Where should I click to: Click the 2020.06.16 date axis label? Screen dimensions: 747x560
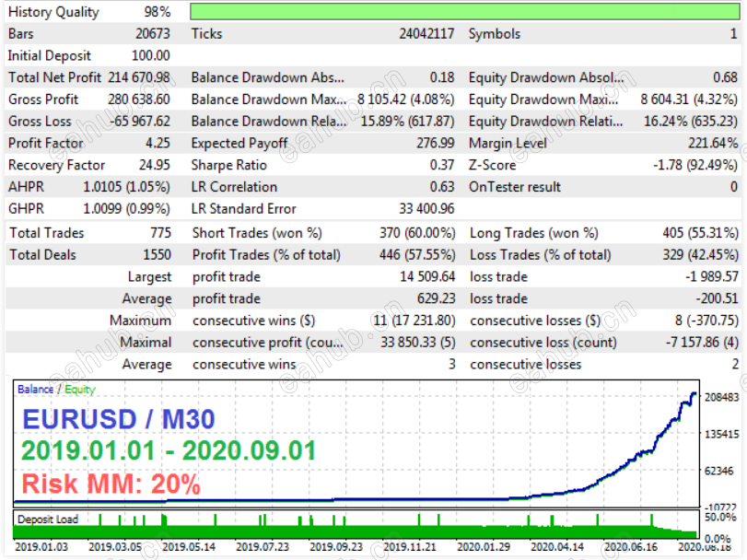coord(631,547)
